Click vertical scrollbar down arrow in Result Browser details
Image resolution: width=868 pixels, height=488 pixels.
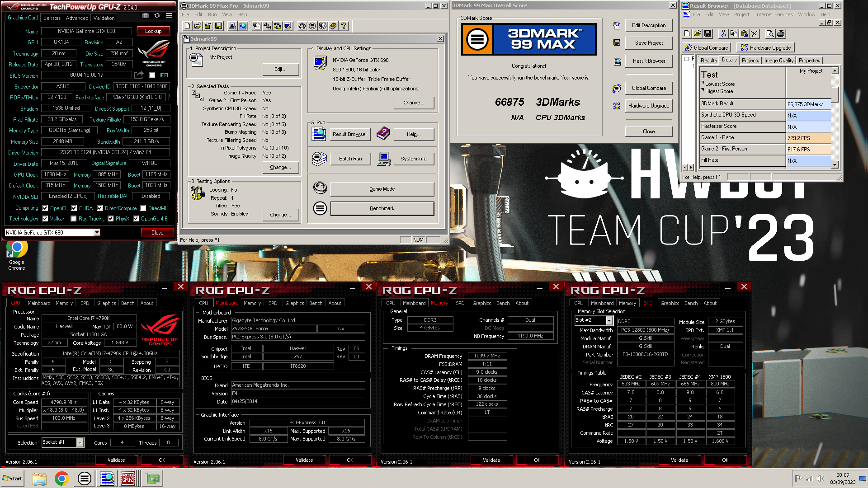coord(835,165)
